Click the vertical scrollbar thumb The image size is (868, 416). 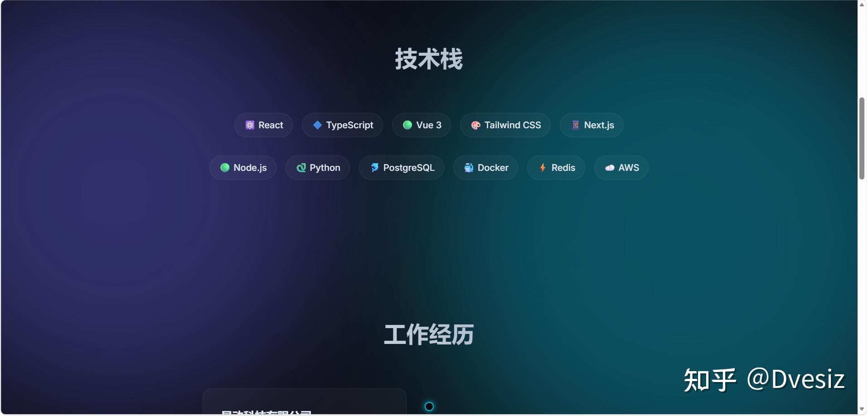862,138
